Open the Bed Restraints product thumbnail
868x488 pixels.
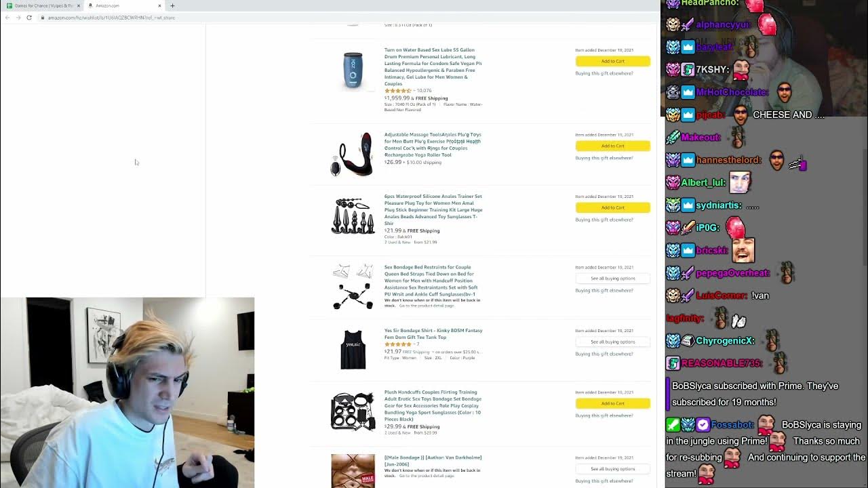point(353,286)
